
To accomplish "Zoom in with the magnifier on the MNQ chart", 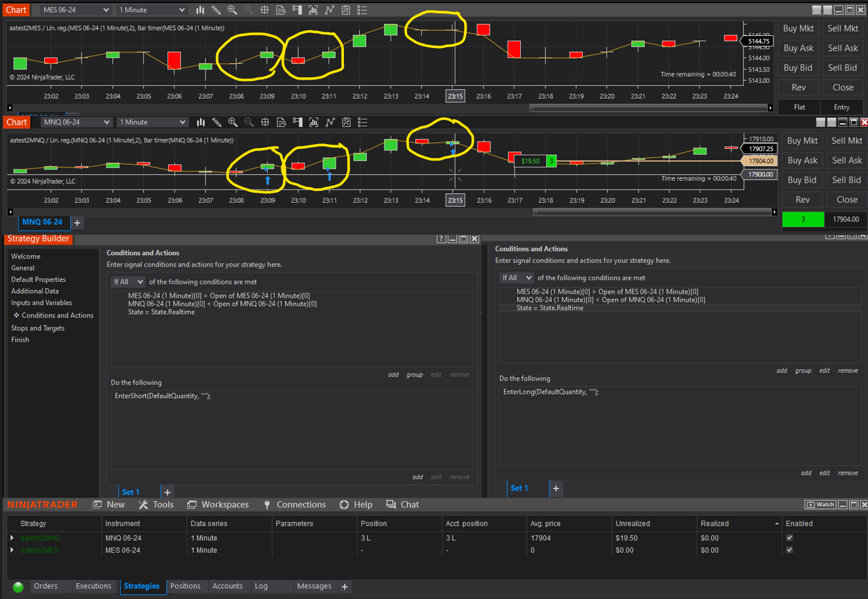I will click(x=233, y=123).
